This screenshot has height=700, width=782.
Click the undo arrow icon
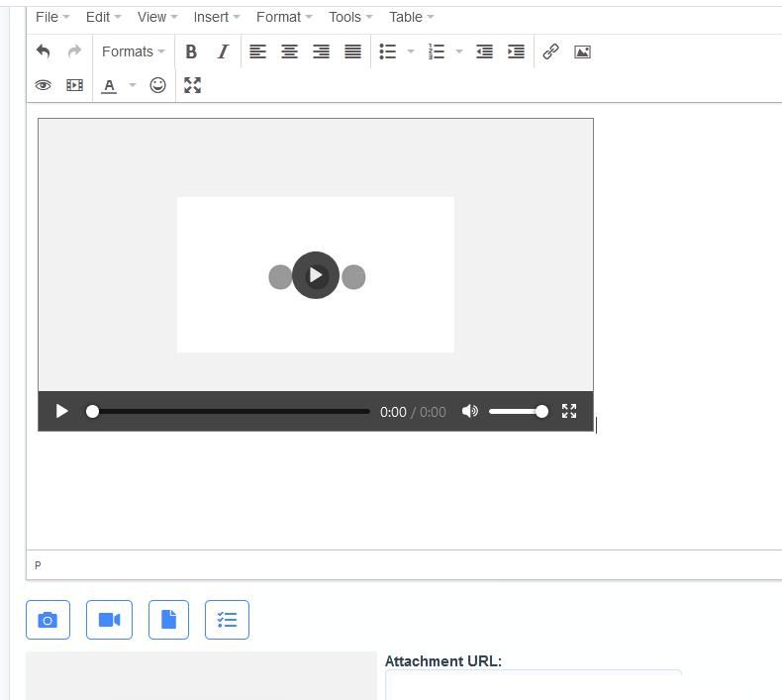pyautogui.click(x=43, y=51)
